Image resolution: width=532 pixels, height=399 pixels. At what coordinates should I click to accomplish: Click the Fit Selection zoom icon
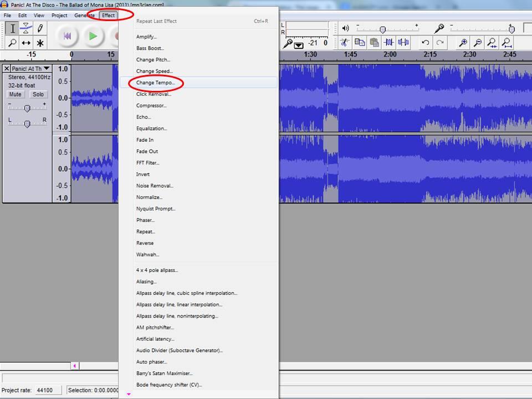point(492,43)
